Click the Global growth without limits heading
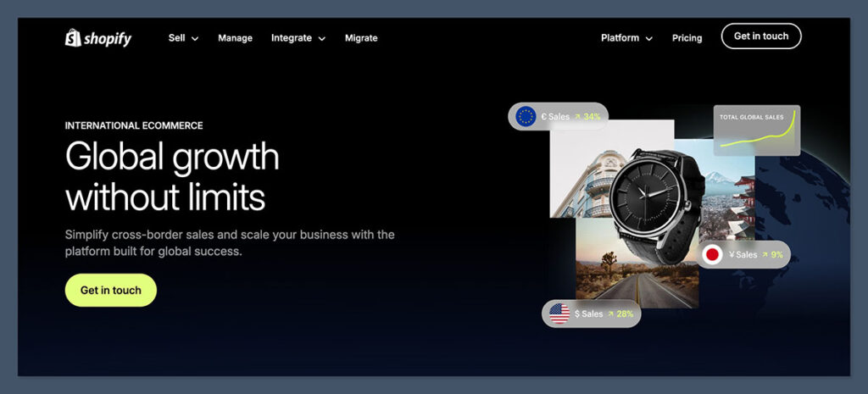868x394 pixels. tap(172, 177)
